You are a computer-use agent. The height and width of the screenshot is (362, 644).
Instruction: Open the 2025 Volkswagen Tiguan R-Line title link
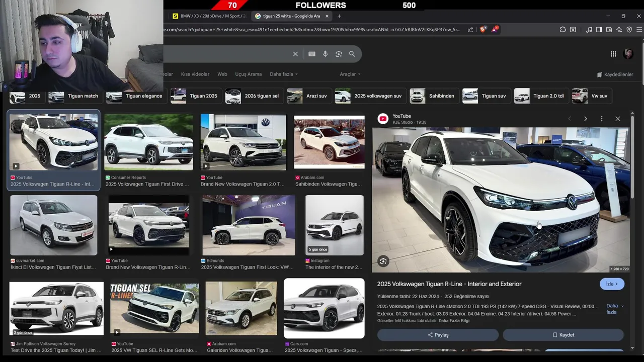pyautogui.click(x=449, y=284)
